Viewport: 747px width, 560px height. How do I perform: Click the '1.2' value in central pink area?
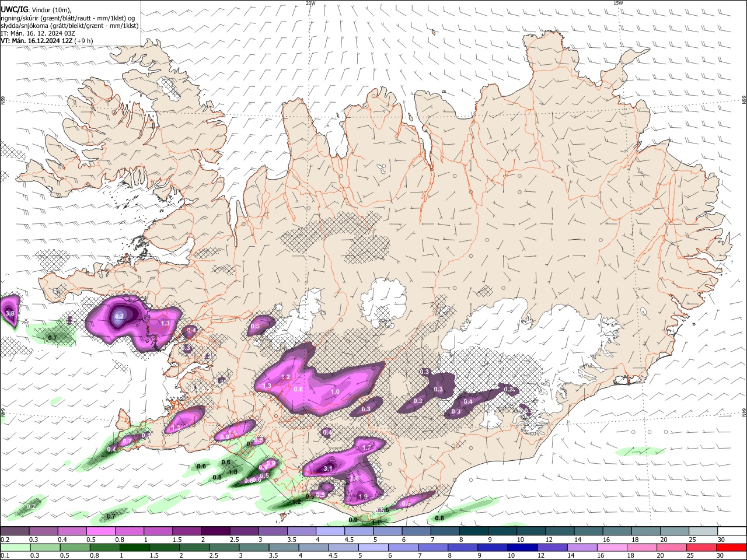285,377
